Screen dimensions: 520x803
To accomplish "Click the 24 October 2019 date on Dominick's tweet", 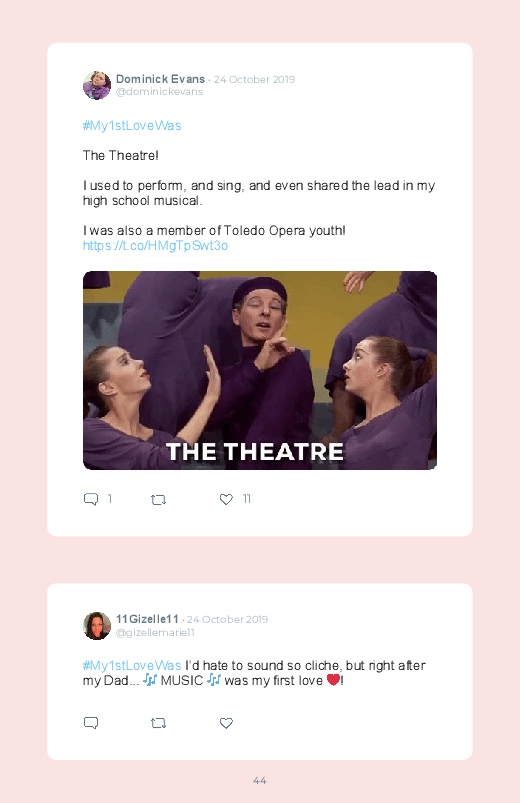I will click(254, 79).
